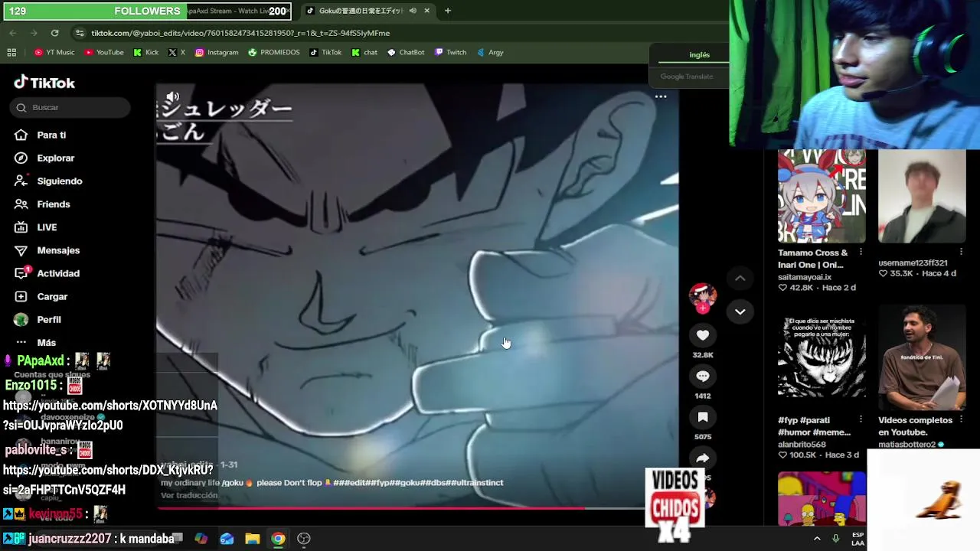Click the alanbrito568 username
Viewport: 980px width, 551px height.
point(802,445)
